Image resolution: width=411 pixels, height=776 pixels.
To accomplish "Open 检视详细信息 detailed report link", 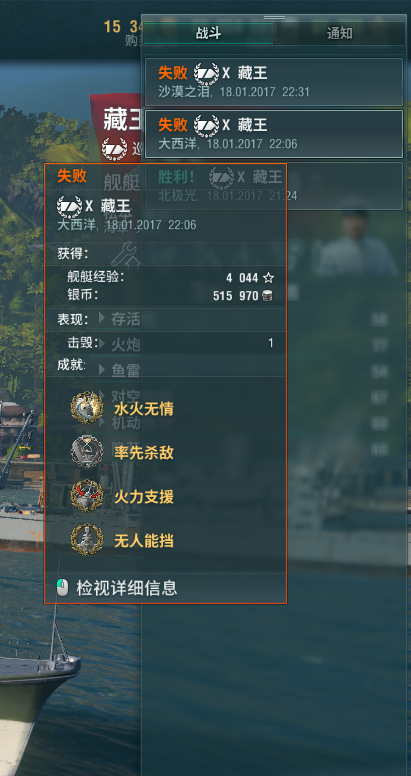I will click(127, 588).
